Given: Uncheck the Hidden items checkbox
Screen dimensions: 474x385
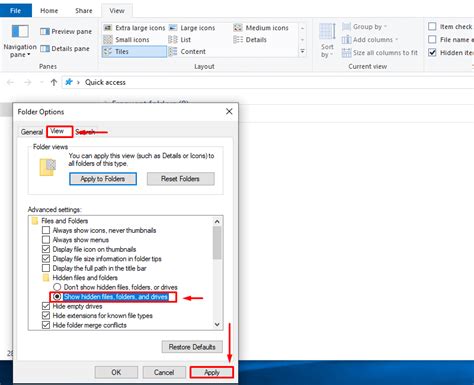Looking at the screenshot, I should (x=432, y=53).
